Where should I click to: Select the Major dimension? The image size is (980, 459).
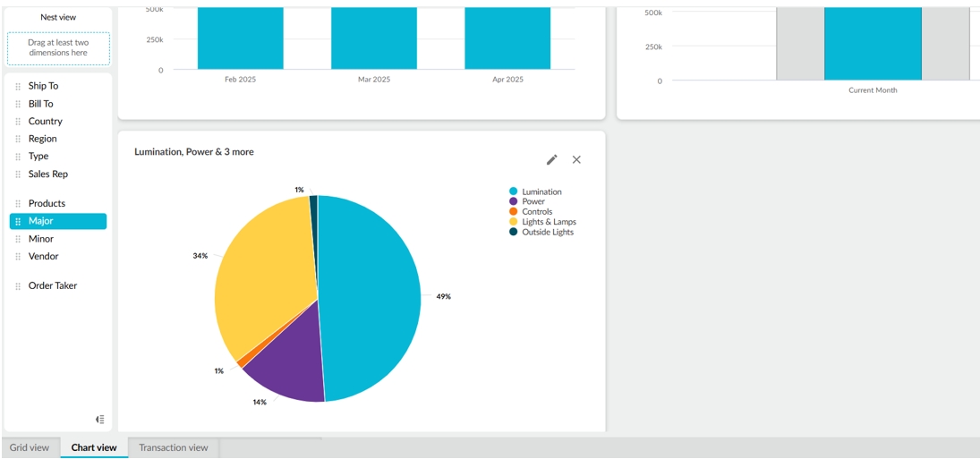(41, 221)
